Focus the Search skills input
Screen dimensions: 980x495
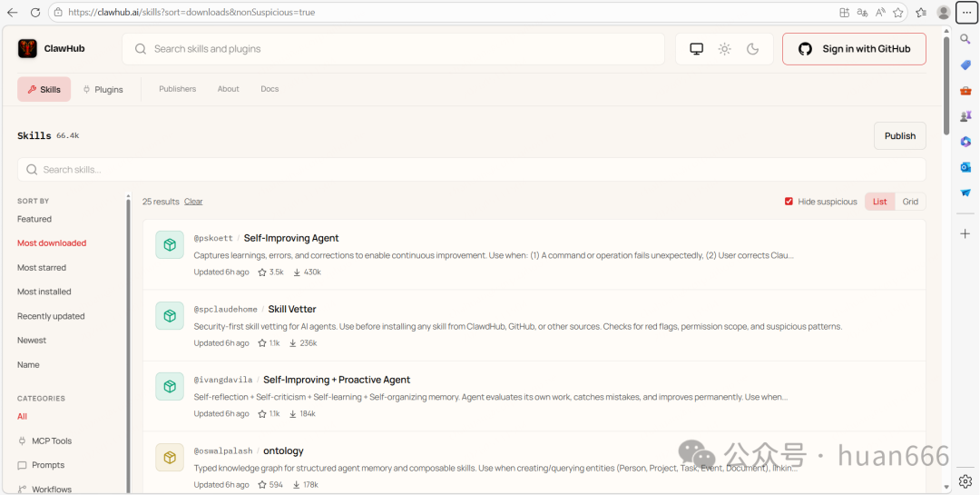pos(472,170)
